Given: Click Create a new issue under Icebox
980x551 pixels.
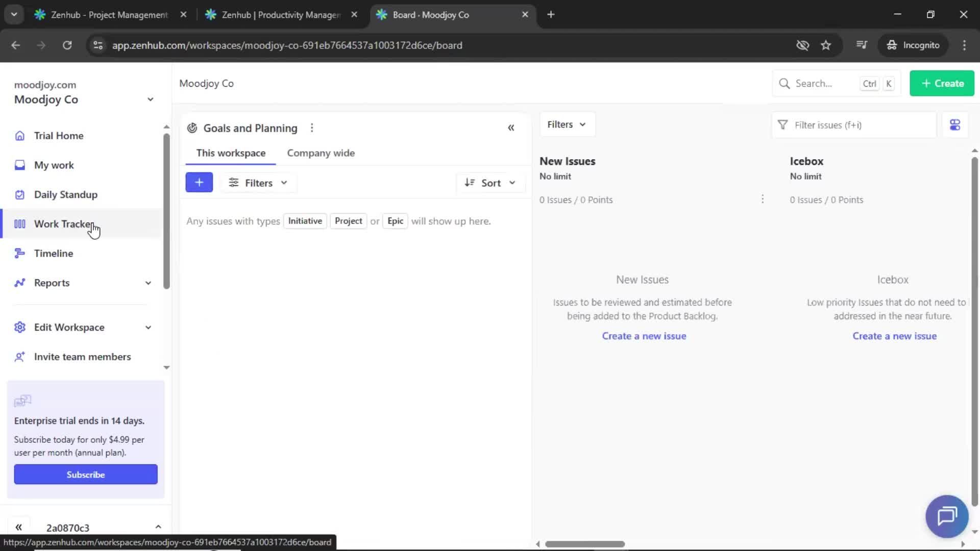Looking at the screenshot, I should click(895, 336).
